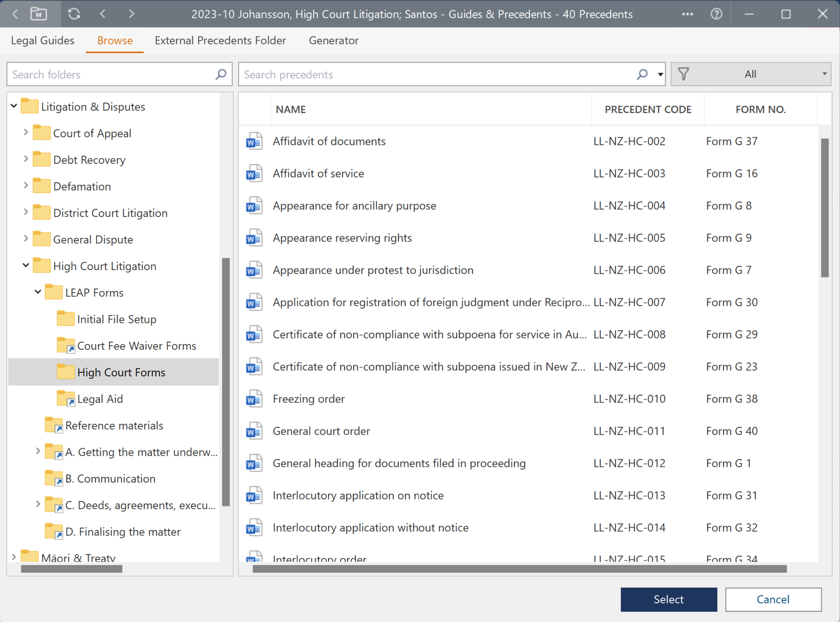The image size is (840, 622).
Task: Switch to the Browse tab
Action: 115,40
